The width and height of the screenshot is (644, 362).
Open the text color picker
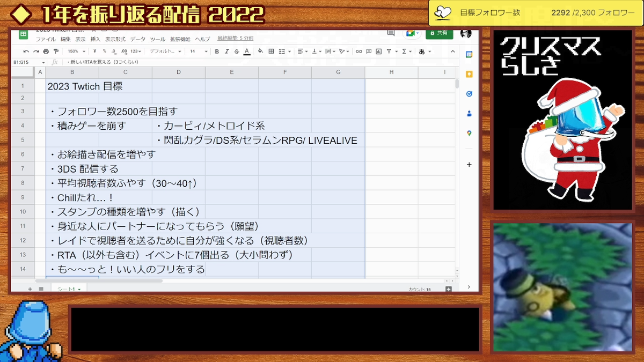click(246, 51)
